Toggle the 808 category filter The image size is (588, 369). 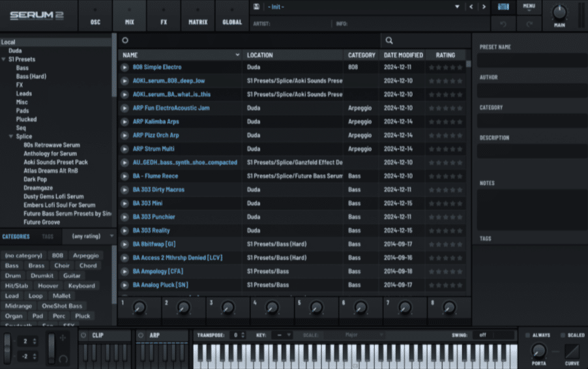tap(57, 256)
